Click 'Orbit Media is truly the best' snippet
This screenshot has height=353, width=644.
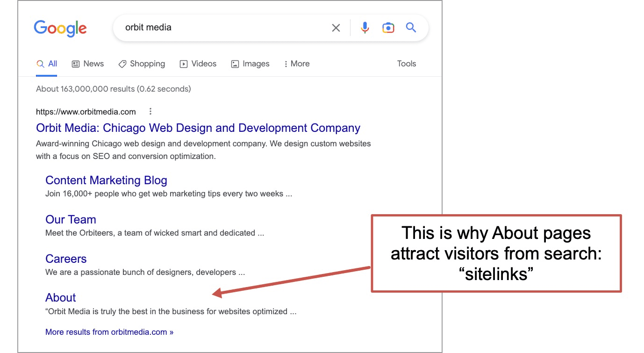171,311
